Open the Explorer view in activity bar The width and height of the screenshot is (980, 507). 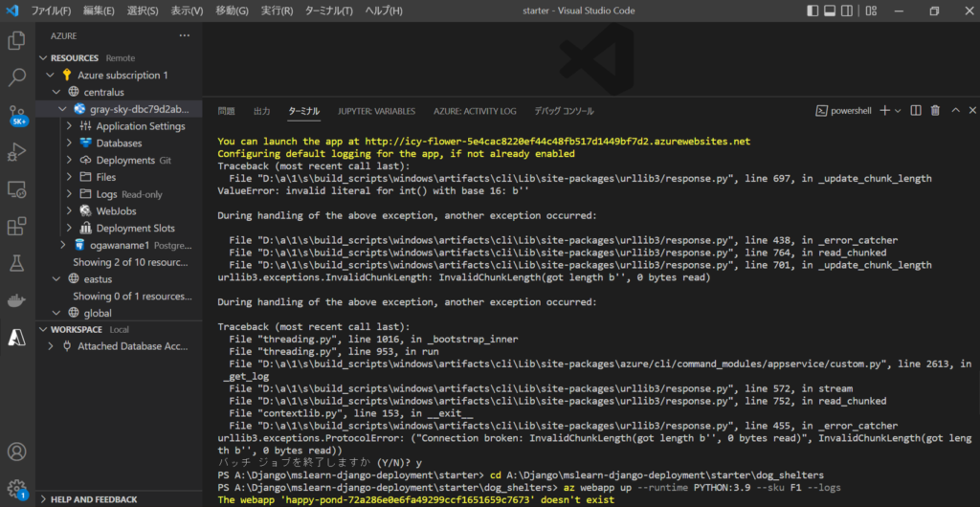pos(16,40)
